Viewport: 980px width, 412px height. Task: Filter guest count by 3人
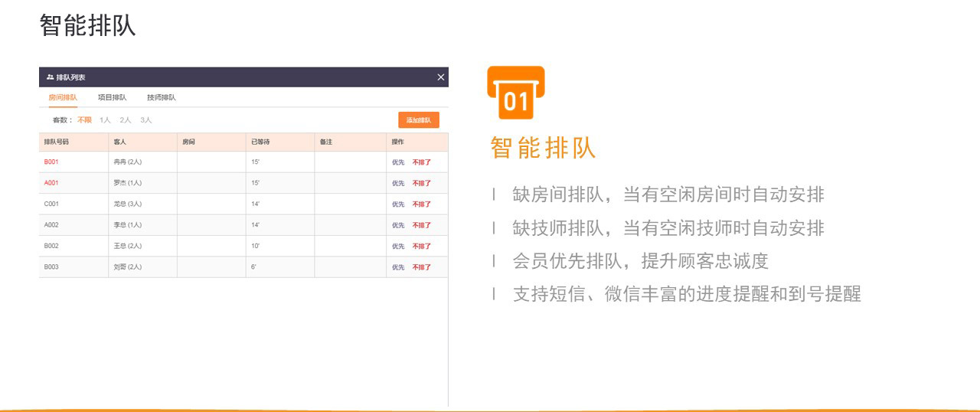coord(146,120)
